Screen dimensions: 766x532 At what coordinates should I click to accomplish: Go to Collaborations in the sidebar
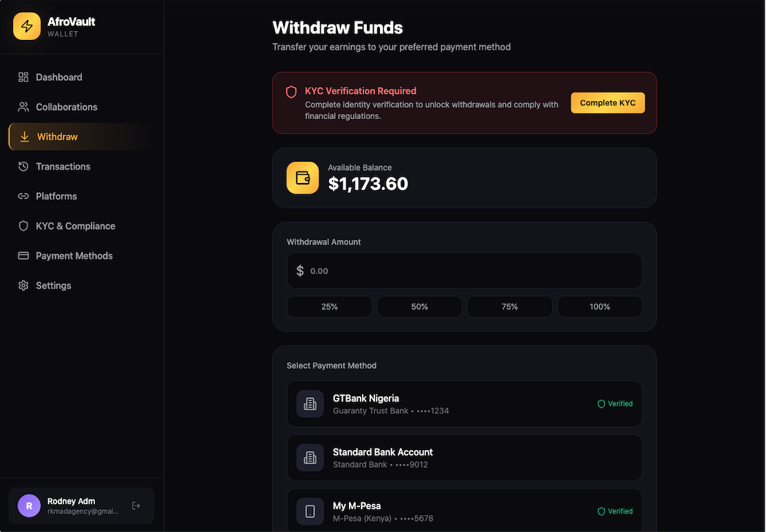pyautogui.click(x=66, y=107)
